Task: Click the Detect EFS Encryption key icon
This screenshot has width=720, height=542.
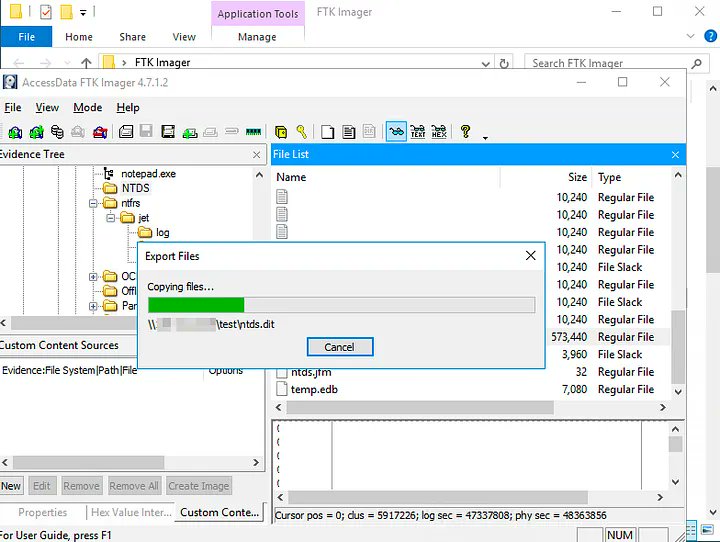Action: click(302, 132)
